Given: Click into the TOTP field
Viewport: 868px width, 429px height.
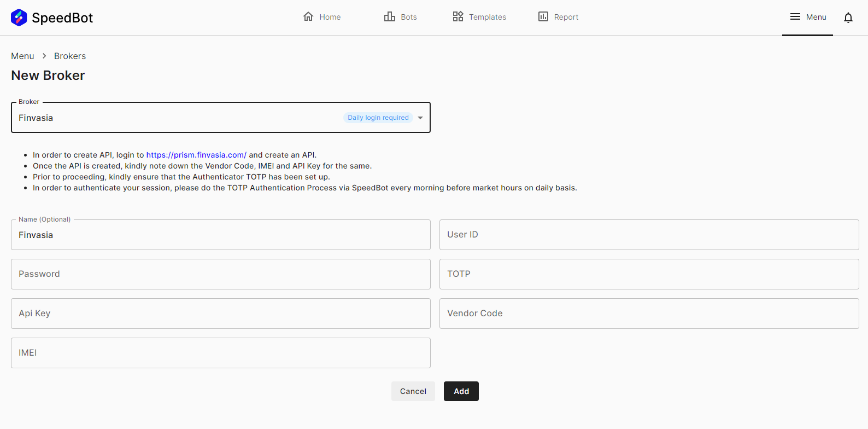Looking at the screenshot, I should (649, 274).
